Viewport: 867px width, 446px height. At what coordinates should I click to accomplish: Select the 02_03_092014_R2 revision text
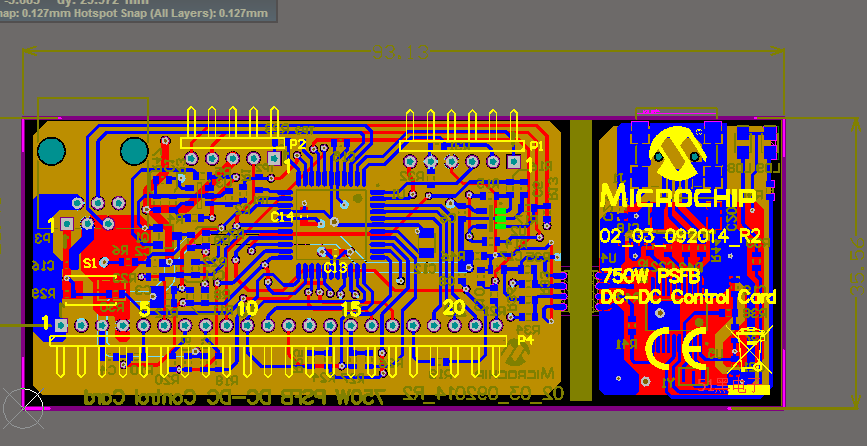coord(680,235)
